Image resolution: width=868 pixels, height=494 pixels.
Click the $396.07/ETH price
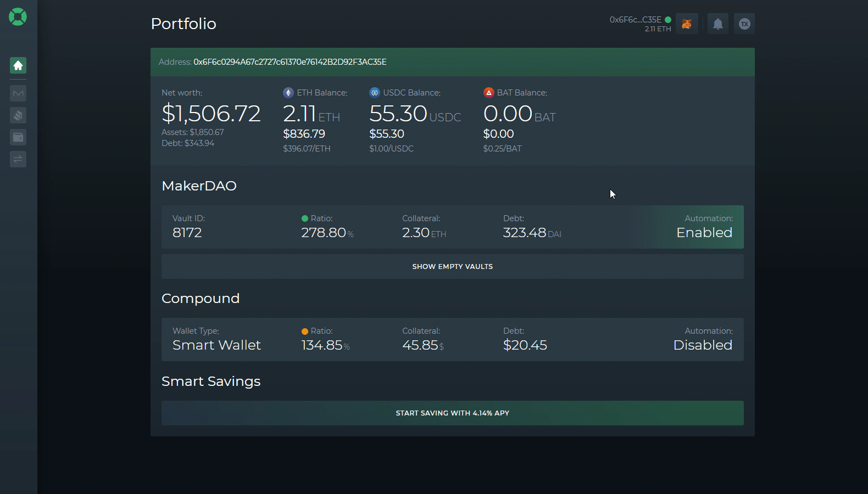307,149
